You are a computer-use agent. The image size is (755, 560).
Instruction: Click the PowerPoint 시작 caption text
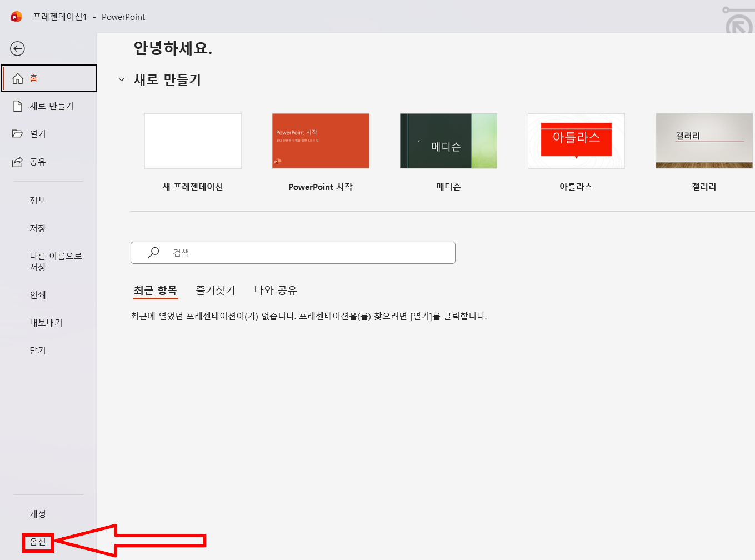click(x=321, y=187)
